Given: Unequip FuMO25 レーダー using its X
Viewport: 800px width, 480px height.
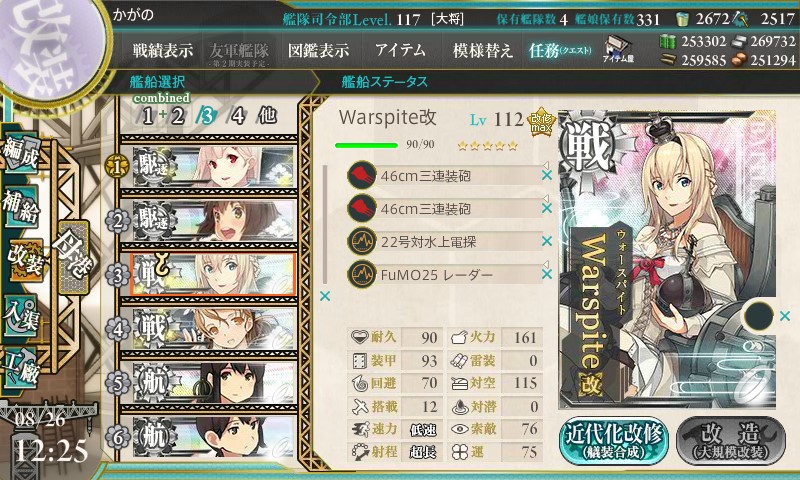Looking at the screenshot, I should tap(547, 274).
